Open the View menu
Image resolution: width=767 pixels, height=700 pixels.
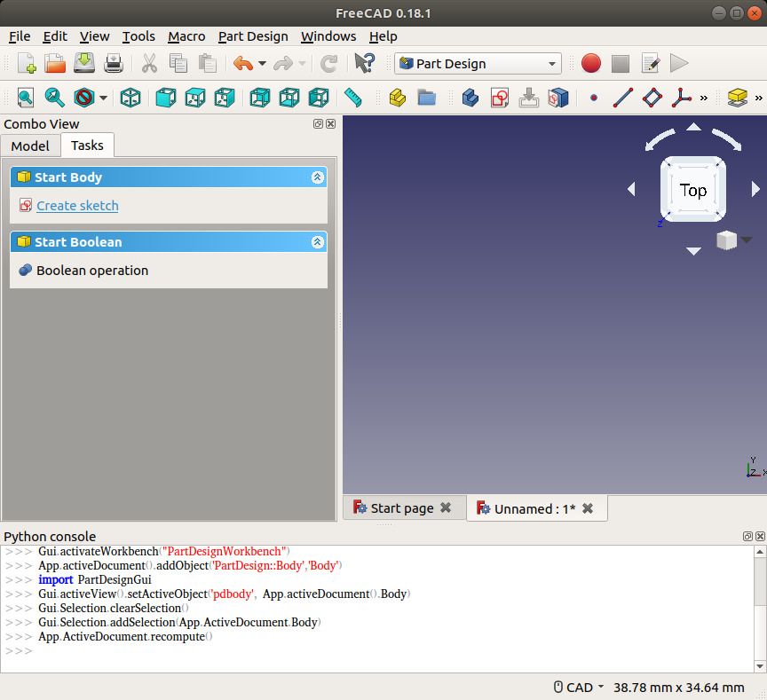94,36
